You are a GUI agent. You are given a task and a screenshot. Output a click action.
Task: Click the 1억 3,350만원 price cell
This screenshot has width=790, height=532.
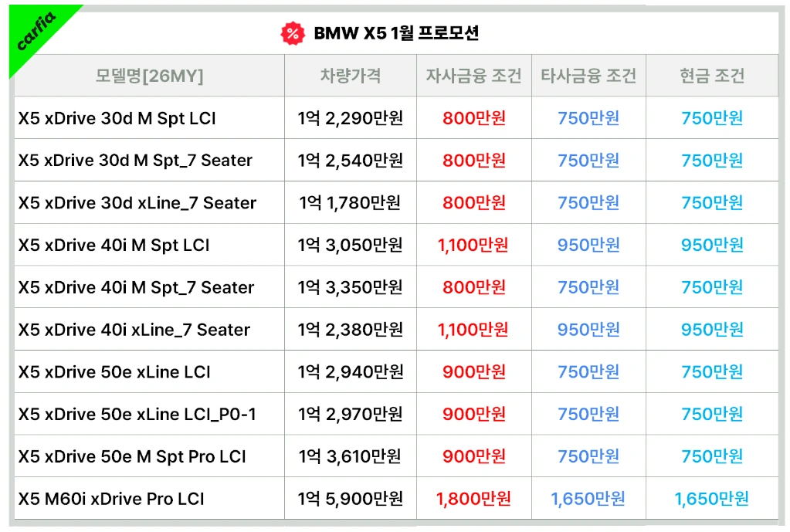click(x=350, y=287)
